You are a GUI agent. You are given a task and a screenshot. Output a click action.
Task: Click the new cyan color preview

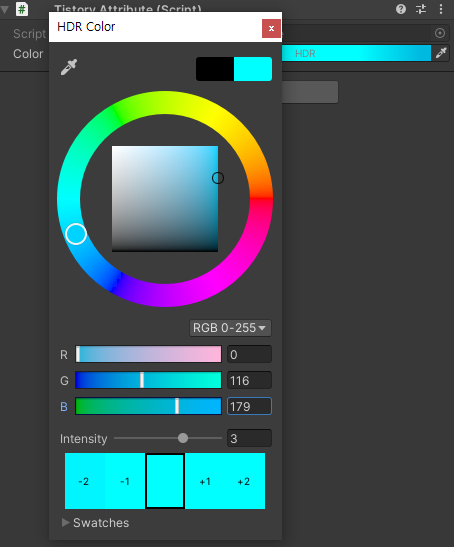tap(253, 69)
